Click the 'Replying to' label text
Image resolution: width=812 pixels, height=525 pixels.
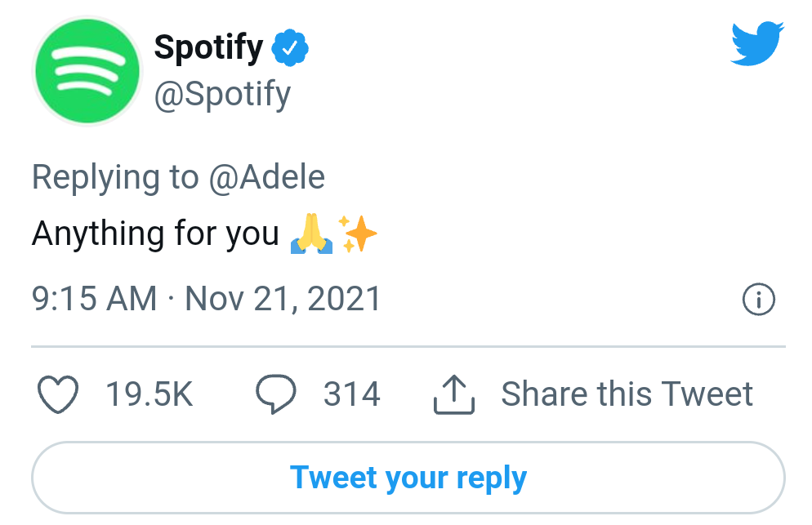coord(115,177)
